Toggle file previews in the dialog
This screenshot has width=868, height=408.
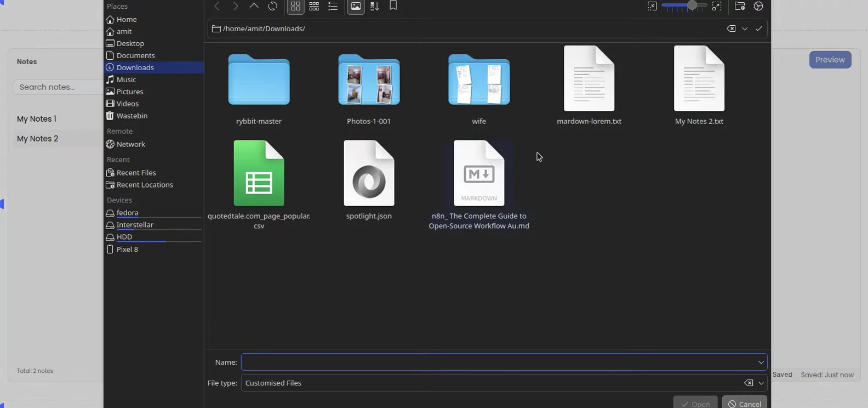[356, 6]
